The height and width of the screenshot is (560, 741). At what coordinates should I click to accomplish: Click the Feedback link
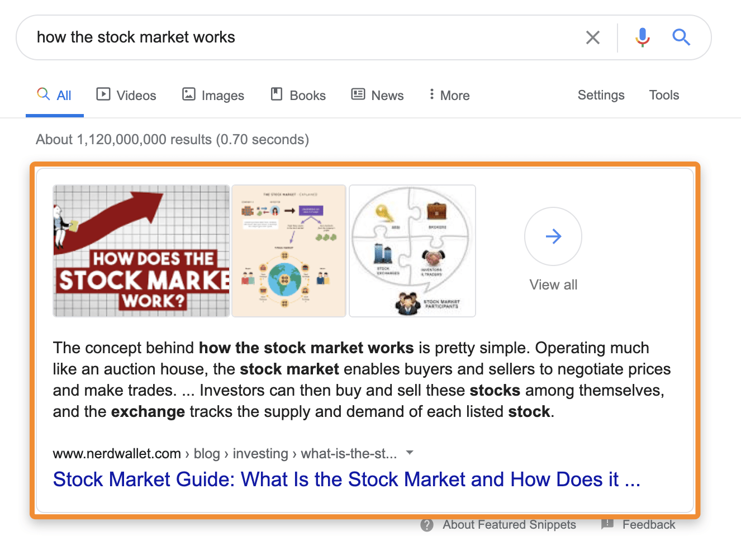pyautogui.click(x=649, y=525)
